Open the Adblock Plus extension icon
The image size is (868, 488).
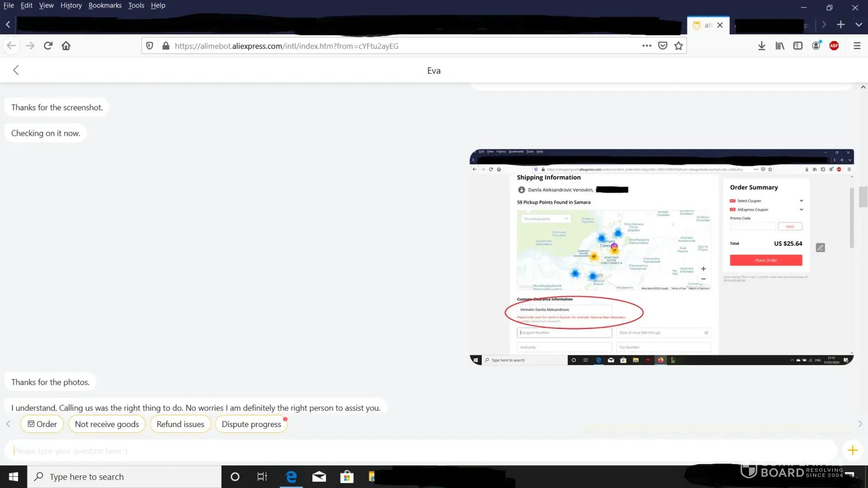pos(834,46)
